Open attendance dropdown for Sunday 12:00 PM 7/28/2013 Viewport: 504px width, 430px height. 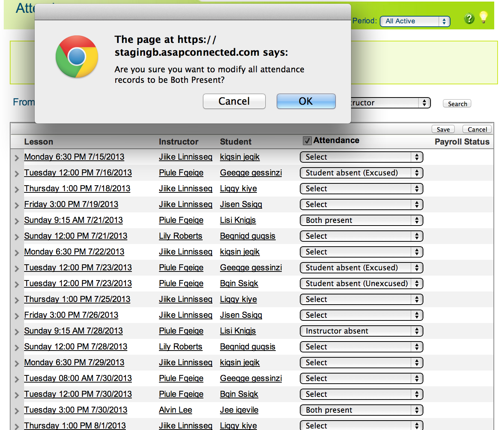coord(362,347)
